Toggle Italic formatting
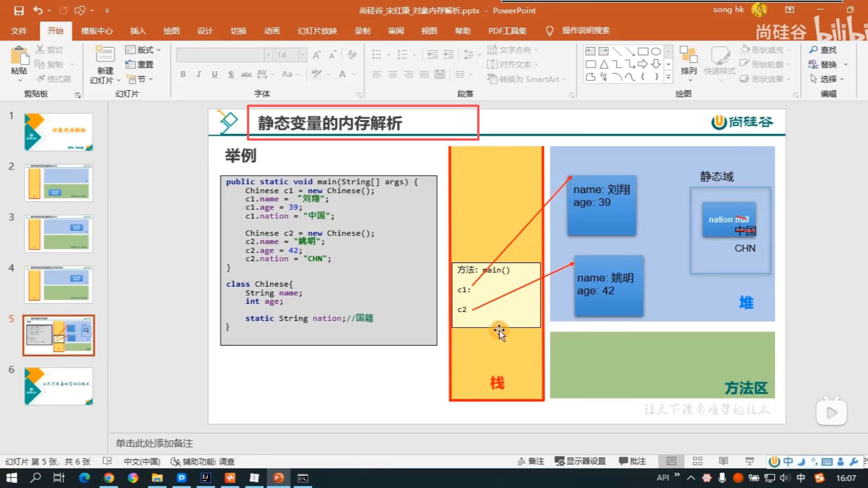Image resolution: width=868 pixels, height=488 pixels. pos(198,75)
